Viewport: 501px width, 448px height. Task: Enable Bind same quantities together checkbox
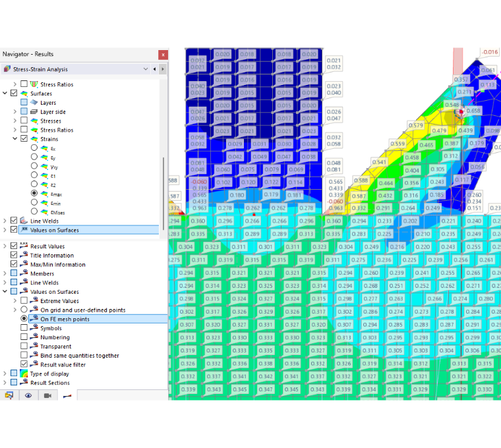pos(24,354)
